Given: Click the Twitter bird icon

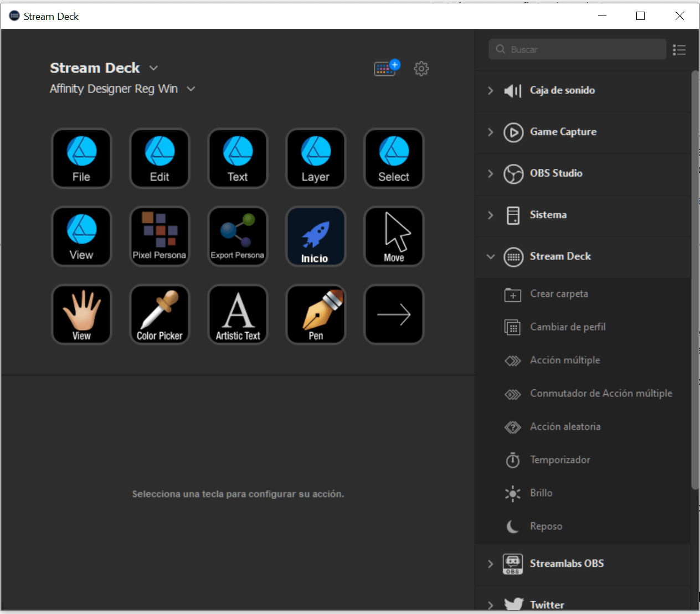Looking at the screenshot, I should 514,605.
